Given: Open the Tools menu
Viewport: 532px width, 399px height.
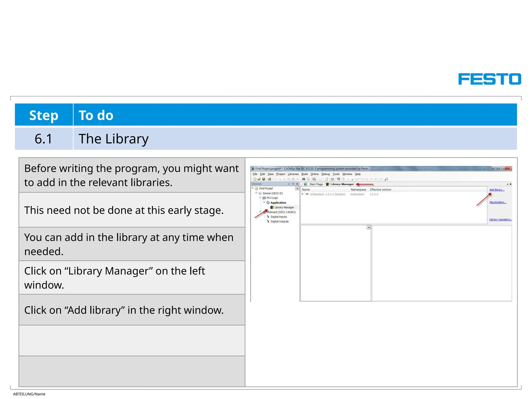Looking at the screenshot, I should click(336, 174).
